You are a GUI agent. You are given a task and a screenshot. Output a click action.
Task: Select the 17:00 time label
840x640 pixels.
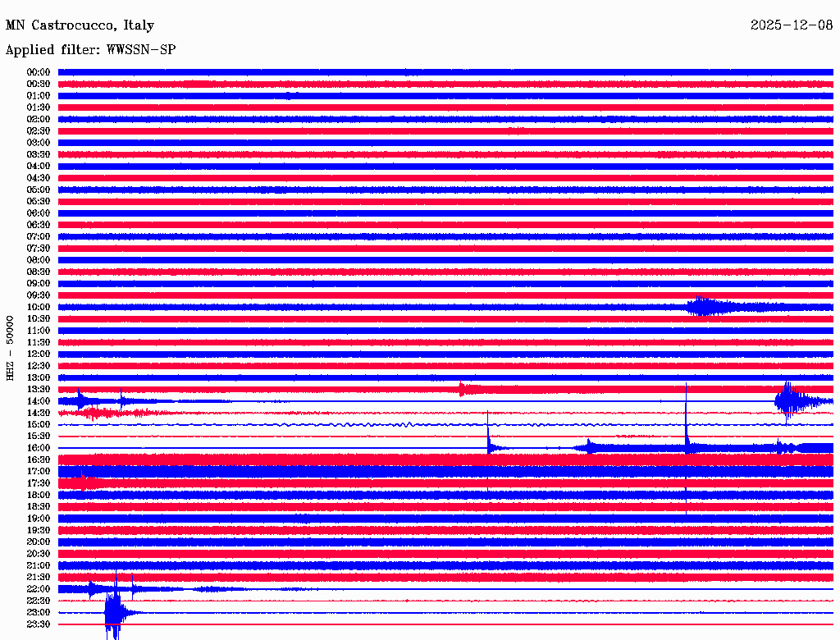[x=39, y=471]
